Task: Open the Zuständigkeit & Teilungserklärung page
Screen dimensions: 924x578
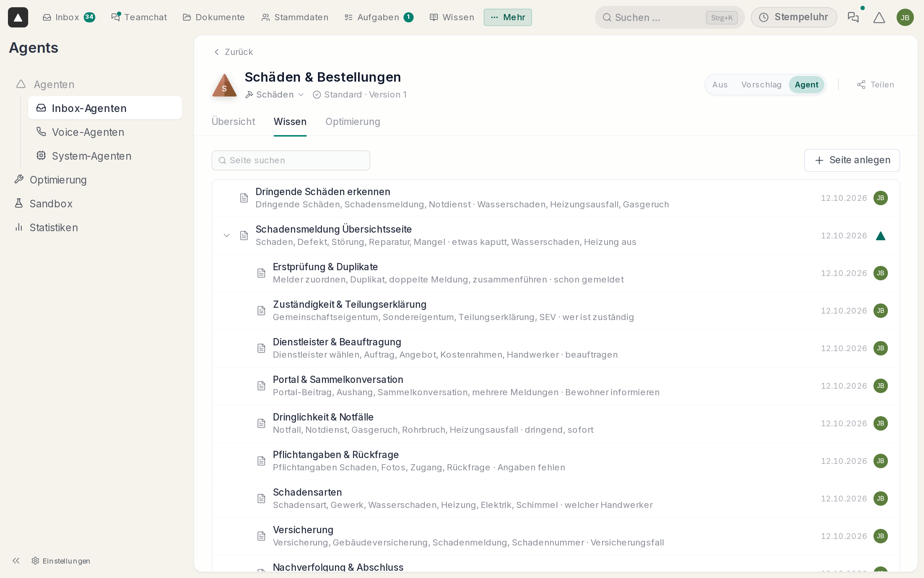Action: click(555, 311)
